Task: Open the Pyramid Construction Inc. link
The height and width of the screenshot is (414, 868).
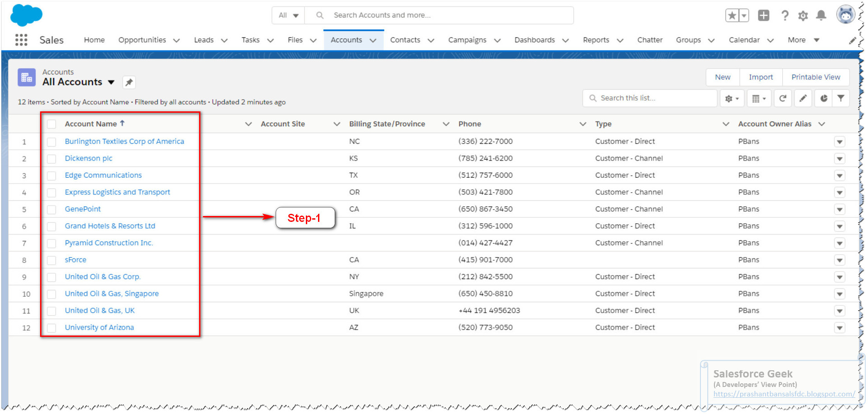Action: pos(109,243)
